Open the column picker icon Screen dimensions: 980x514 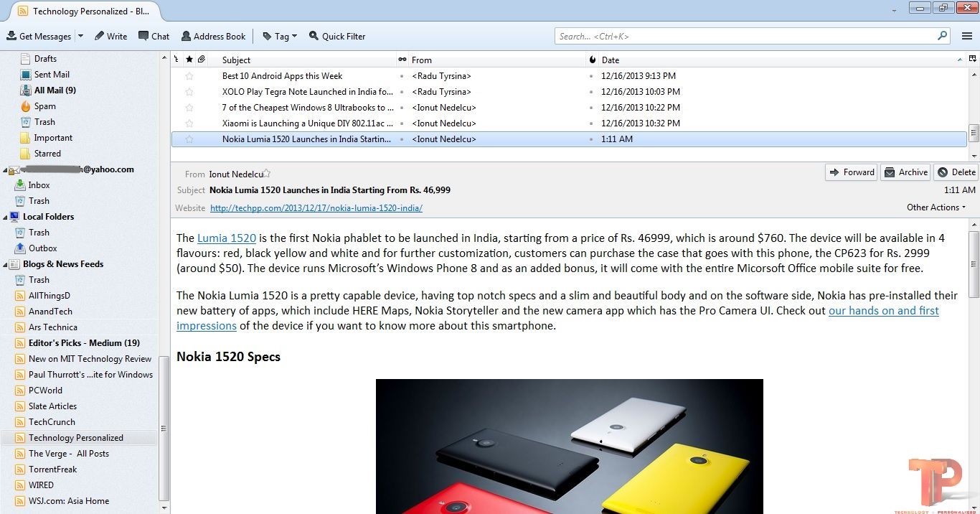973,60
